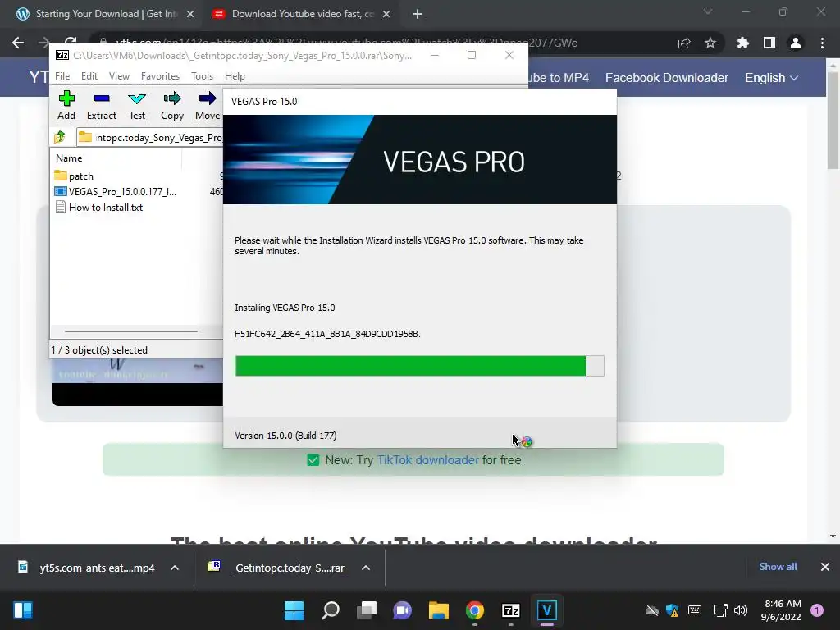Screen dimensions: 840x630
Task: Open Task View on taskbar
Action: coord(367,610)
